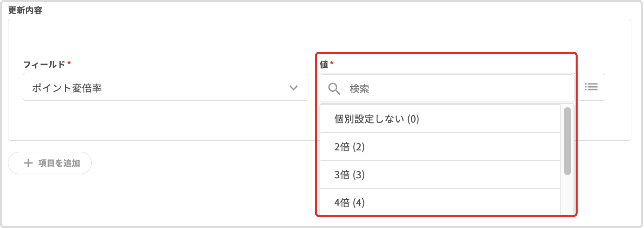
Task: Click the chevron arrow of ポイント変倍率
Action: click(293, 88)
